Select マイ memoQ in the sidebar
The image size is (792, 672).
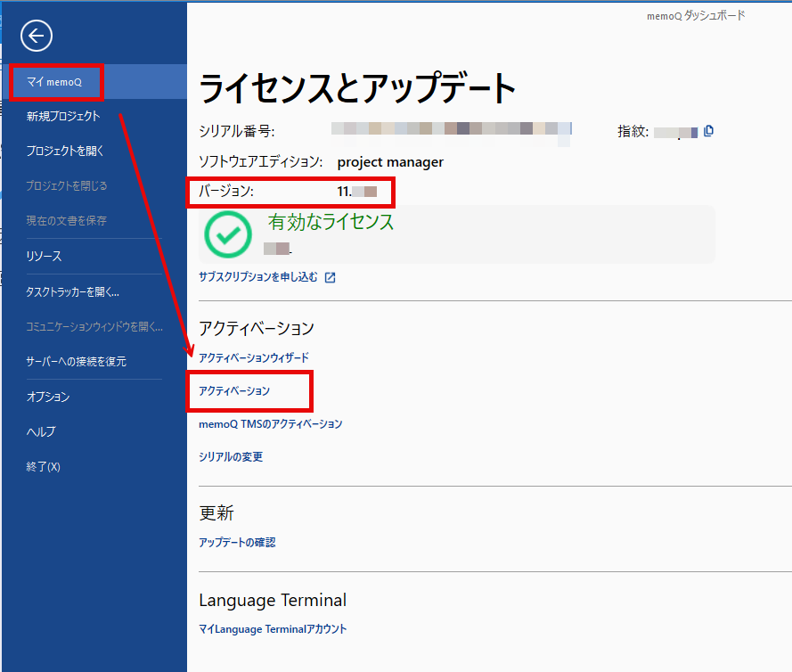coord(55,82)
